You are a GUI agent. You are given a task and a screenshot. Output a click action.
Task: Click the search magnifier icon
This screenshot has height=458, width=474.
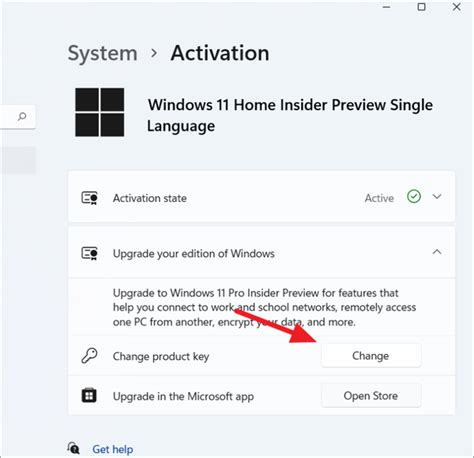click(x=22, y=116)
